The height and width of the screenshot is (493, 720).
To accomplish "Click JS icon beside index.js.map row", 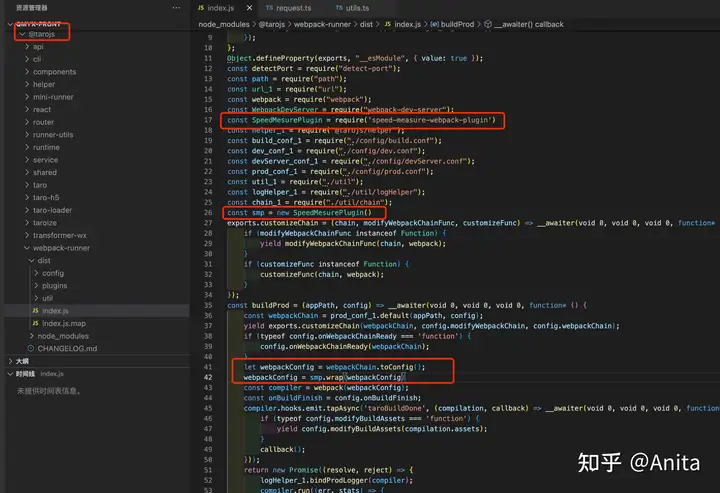I will click(35, 323).
